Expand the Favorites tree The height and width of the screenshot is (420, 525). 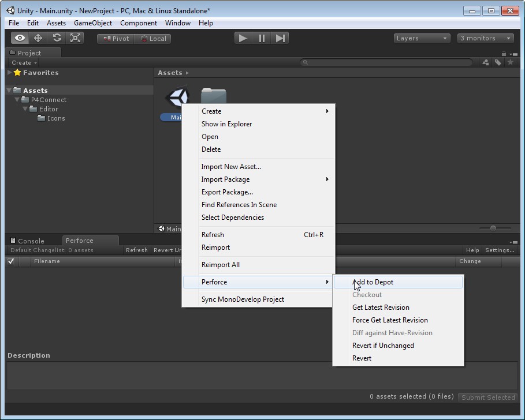click(10, 73)
